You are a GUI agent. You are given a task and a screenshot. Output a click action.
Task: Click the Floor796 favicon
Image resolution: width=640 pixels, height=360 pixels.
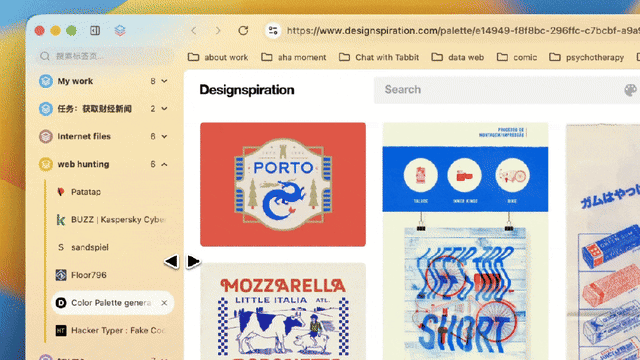61,275
